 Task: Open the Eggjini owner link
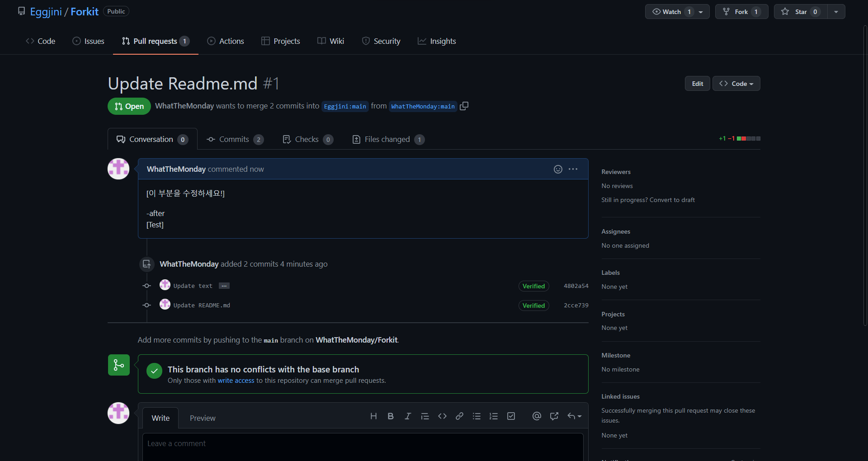pyautogui.click(x=46, y=12)
